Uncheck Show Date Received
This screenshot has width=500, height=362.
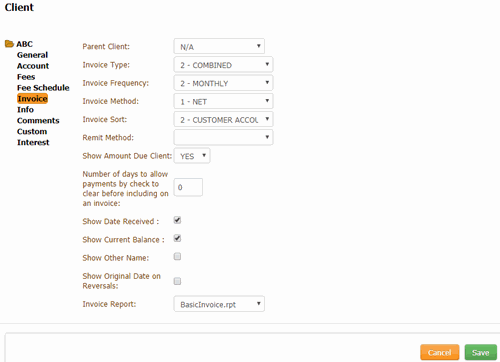click(177, 220)
